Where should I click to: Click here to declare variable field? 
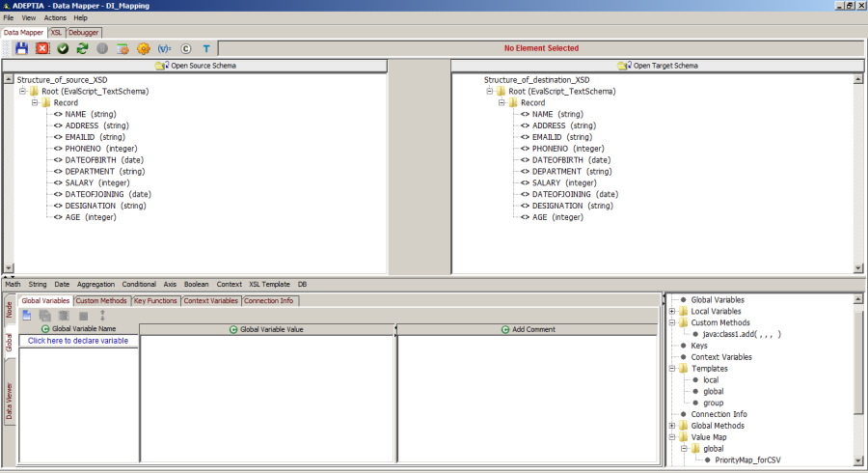[x=78, y=341]
